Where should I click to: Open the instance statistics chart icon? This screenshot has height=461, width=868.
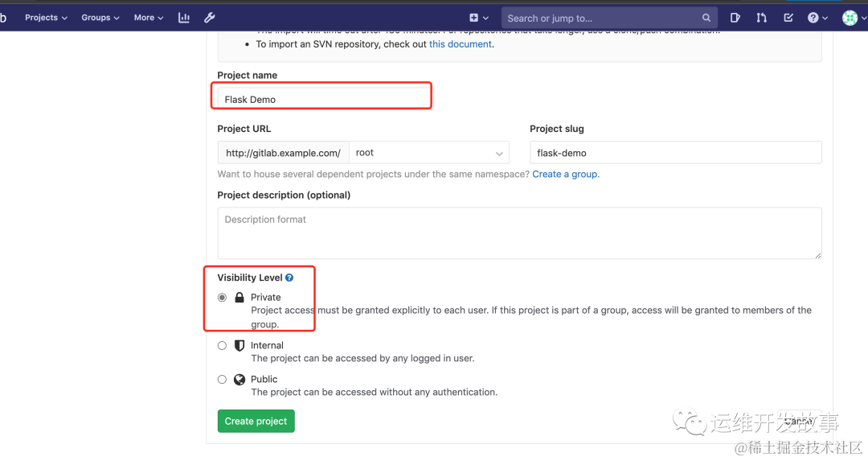point(184,18)
